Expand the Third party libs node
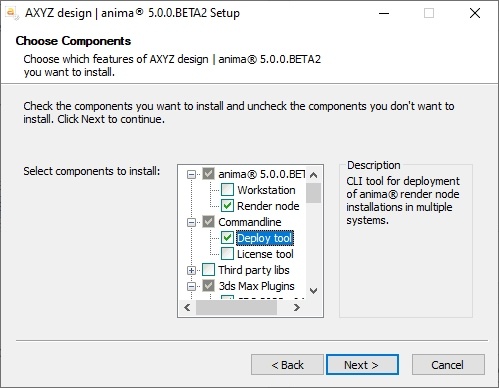Viewport: 499px width, 388px height. point(191,270)
